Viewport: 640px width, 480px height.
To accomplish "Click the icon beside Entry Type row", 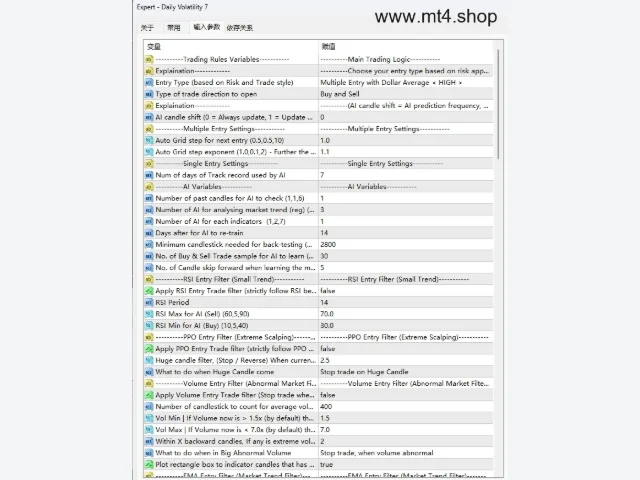I will 149,83.
